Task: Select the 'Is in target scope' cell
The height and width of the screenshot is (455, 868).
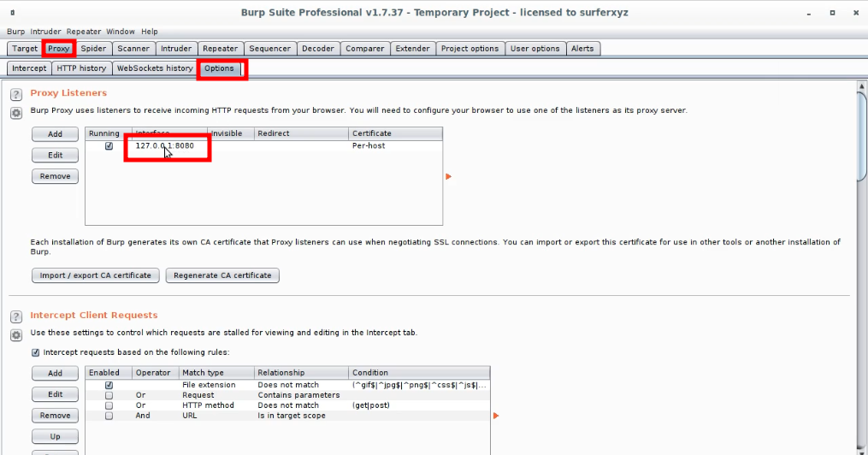Action: pos(292,416)
